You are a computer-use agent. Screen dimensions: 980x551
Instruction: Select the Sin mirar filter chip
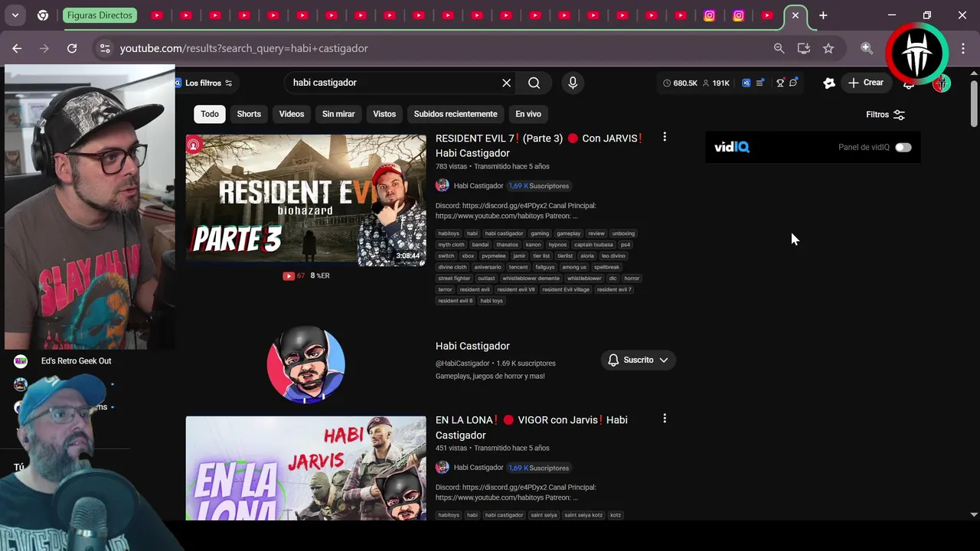coord(338,114)
